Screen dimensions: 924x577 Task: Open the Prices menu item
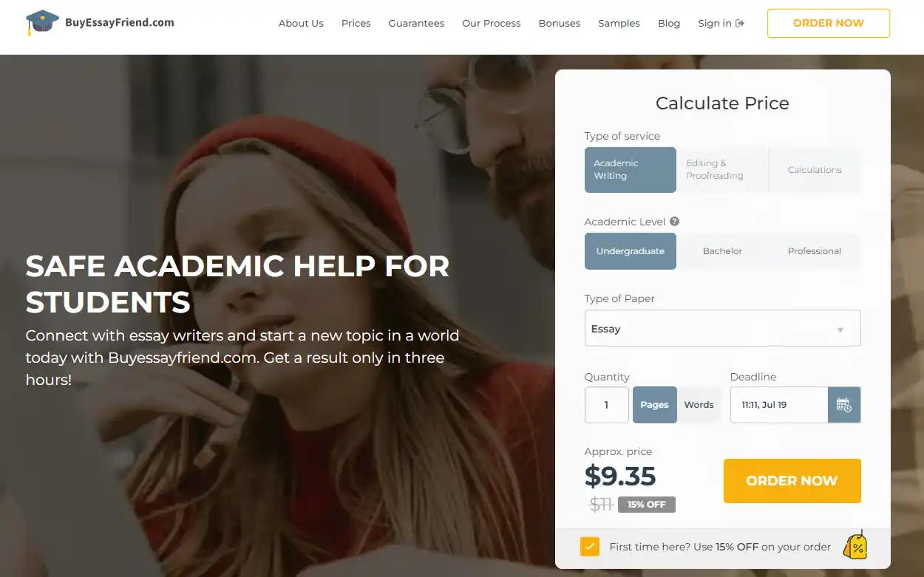tap(356, 24)
